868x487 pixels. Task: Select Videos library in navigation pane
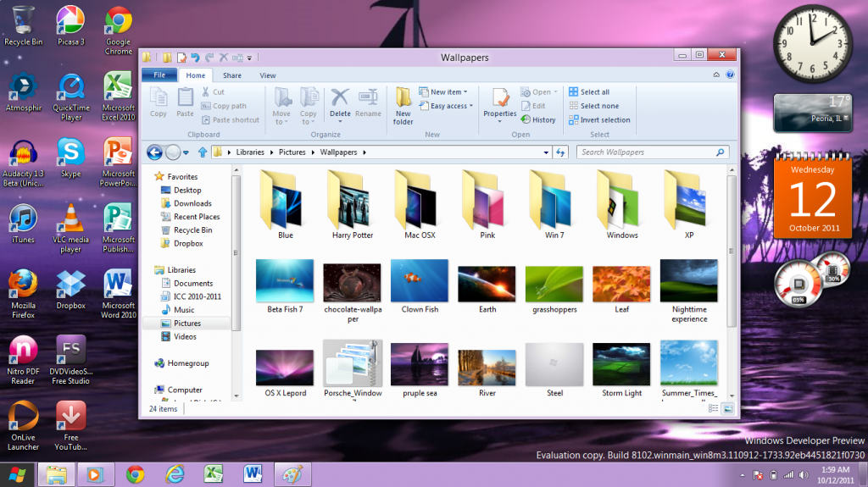pyautogui.click(x=185, y=336)
